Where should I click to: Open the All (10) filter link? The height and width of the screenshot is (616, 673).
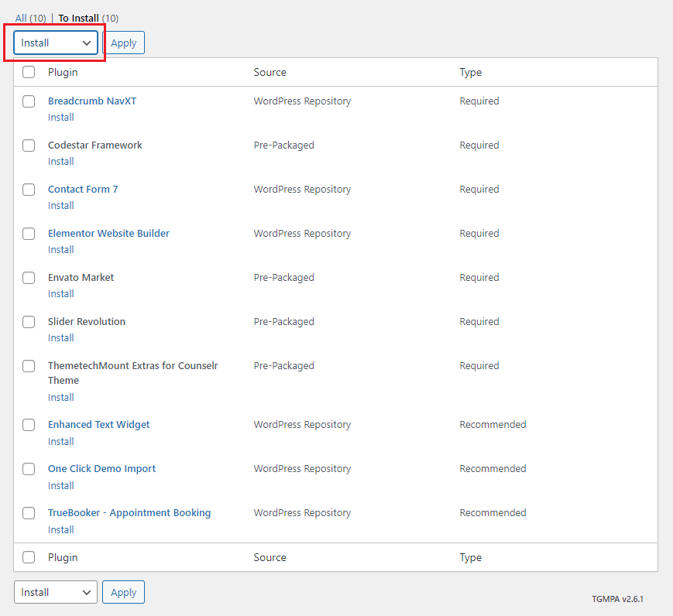click(30, 18)
